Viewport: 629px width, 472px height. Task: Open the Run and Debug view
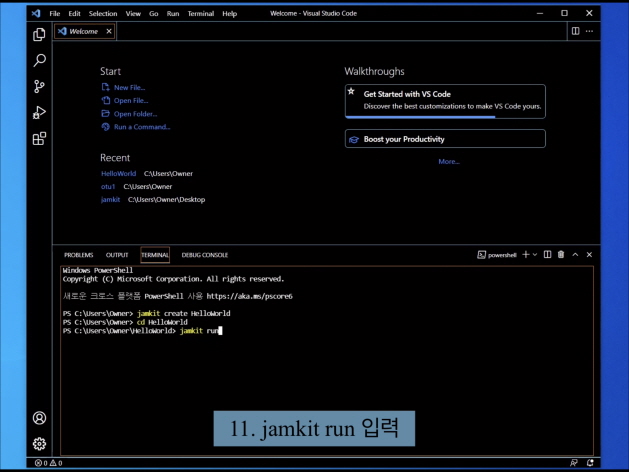pos(39,112)
